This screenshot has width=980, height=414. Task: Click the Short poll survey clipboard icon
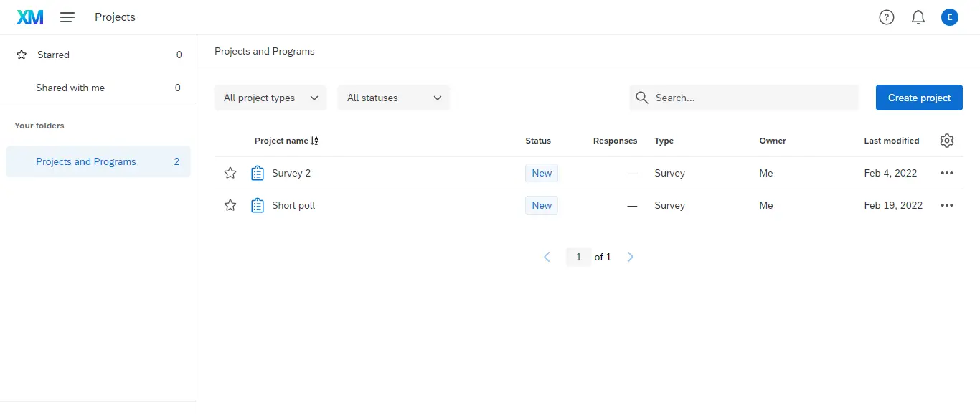[258, 205]
